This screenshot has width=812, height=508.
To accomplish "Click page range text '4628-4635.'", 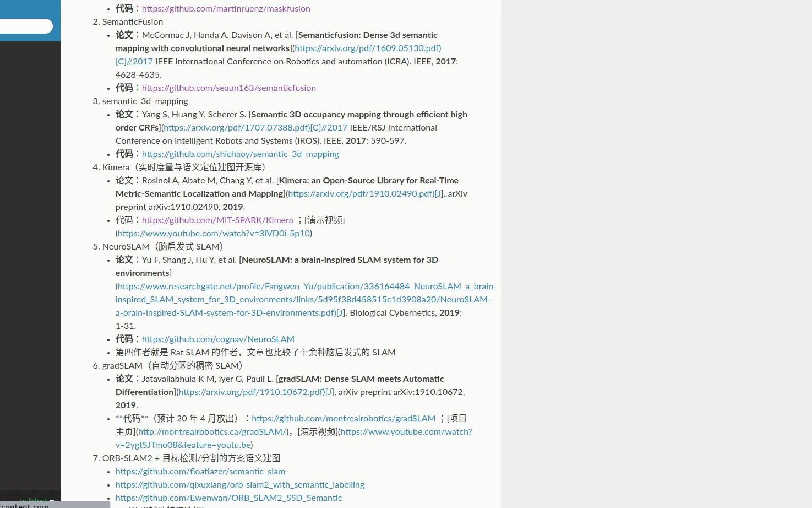I will 138,75.
